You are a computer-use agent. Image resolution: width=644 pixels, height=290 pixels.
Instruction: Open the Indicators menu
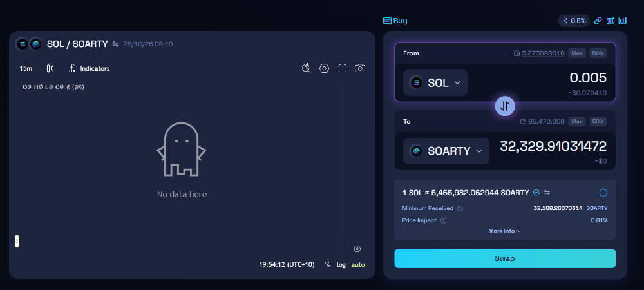(90, 68)
